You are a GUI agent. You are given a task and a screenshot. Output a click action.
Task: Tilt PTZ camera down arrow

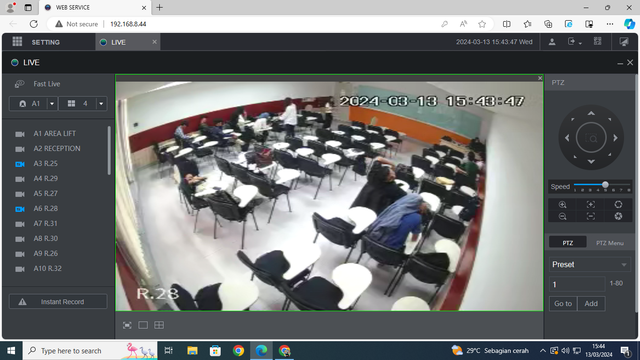[x=591, y=162]
